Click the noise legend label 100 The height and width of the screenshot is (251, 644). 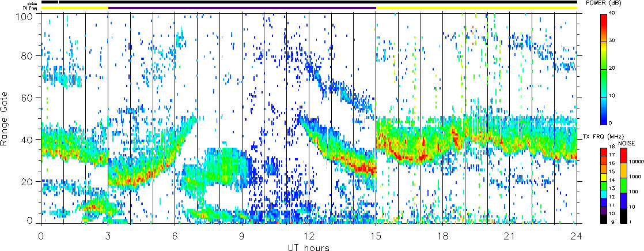[x=633, y=192]
